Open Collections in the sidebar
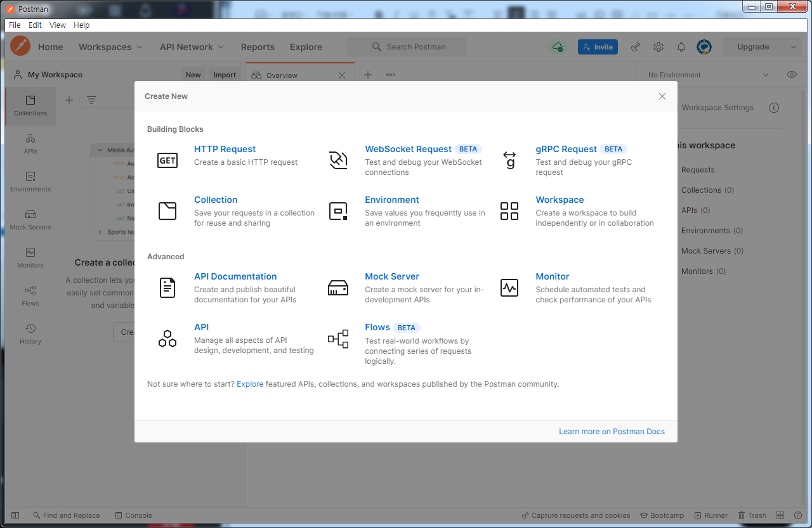This screenshot has width=812, height=528. (x=30, y=106)
